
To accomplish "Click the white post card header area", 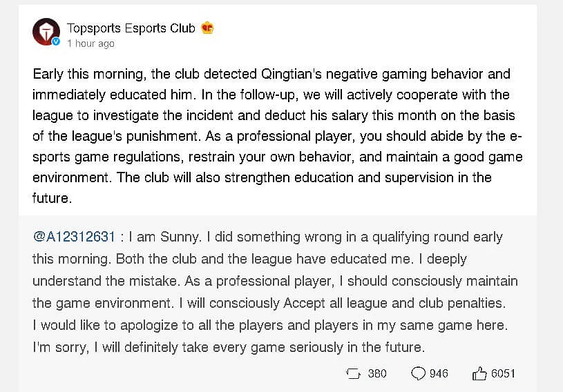I will point(277,32).
